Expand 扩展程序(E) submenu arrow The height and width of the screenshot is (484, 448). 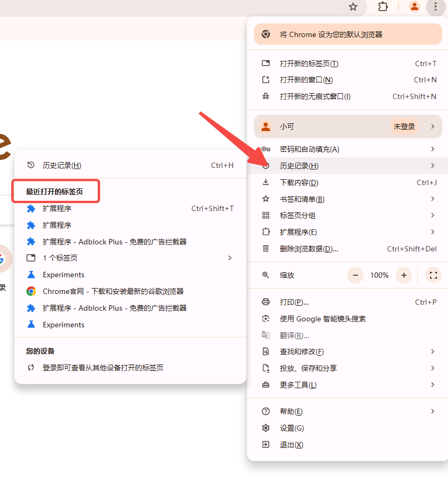point(432,232)
